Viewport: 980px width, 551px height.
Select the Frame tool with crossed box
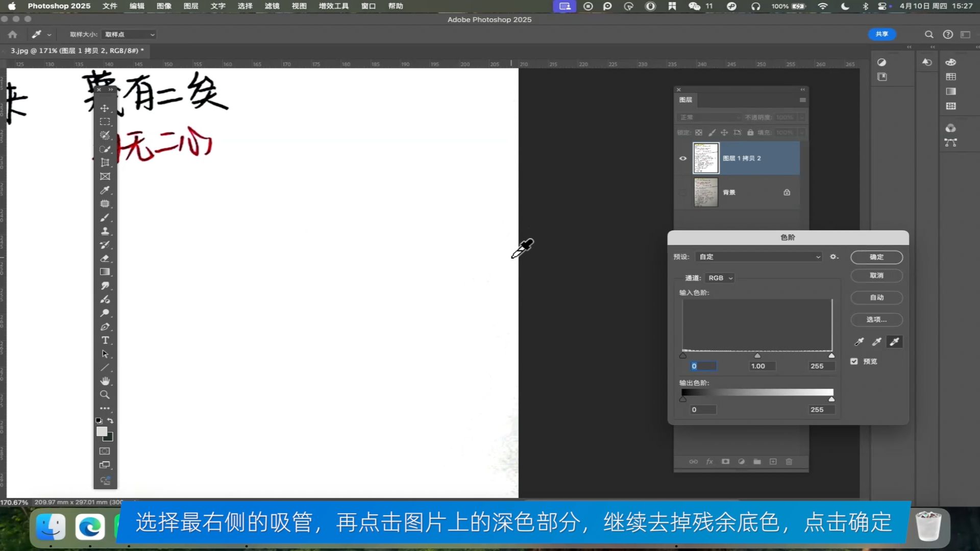[x=105, y=177]
